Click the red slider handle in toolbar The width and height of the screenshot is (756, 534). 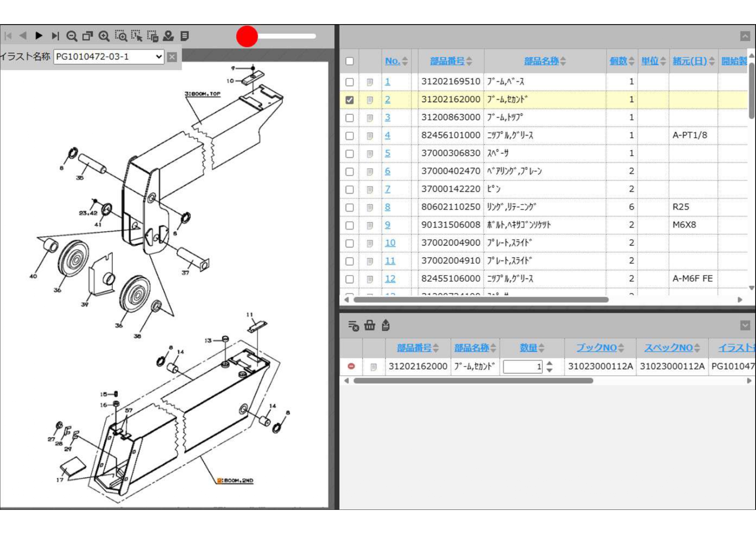click(x=247, y=36)
